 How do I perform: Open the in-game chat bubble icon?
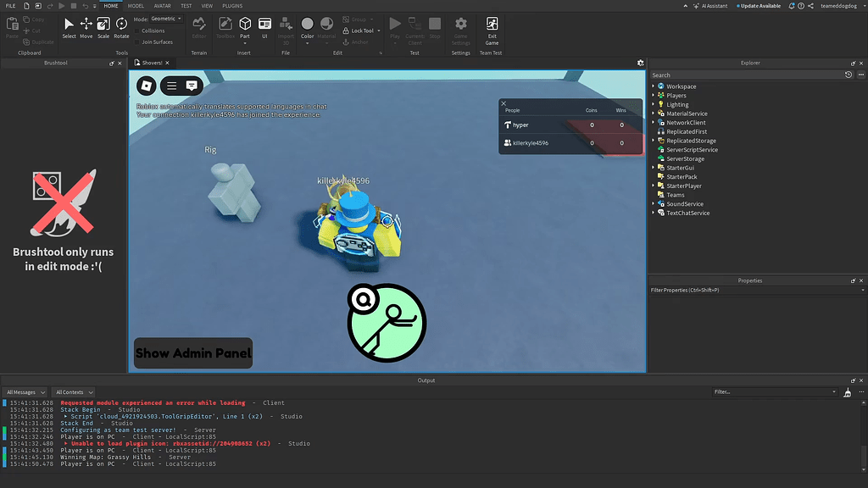(x=192, y=86)
